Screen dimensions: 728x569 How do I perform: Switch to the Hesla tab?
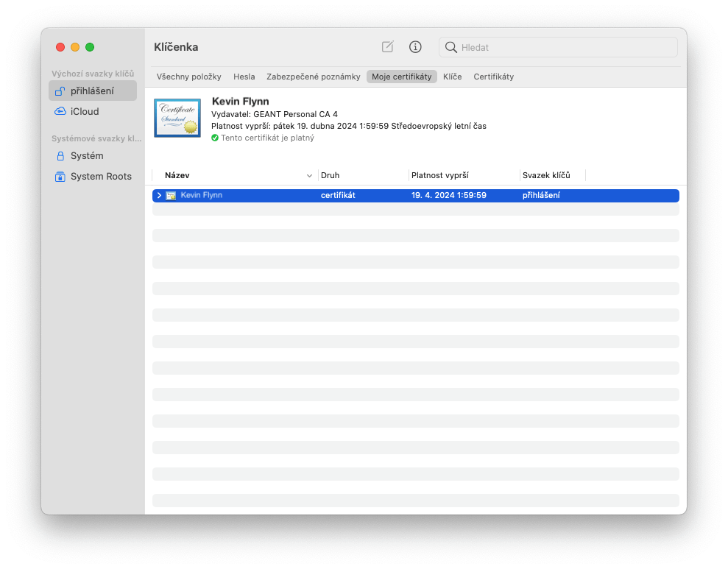click(244, 77)
